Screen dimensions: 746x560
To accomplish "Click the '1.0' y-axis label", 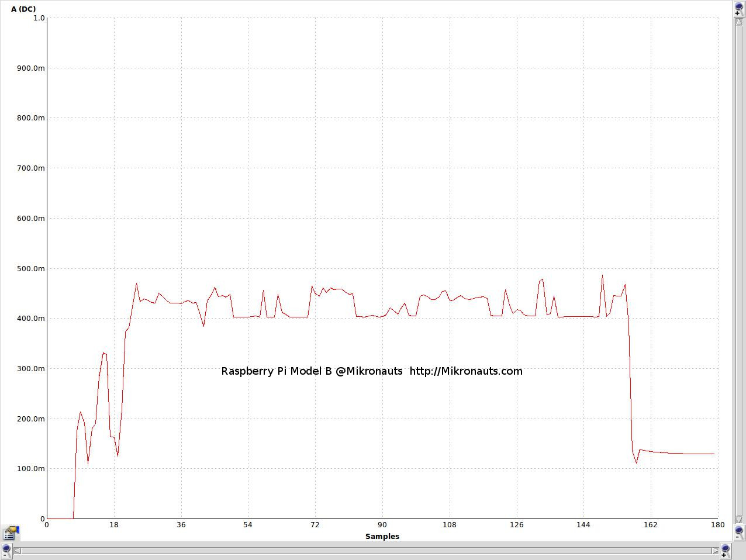I will [39, 18].
